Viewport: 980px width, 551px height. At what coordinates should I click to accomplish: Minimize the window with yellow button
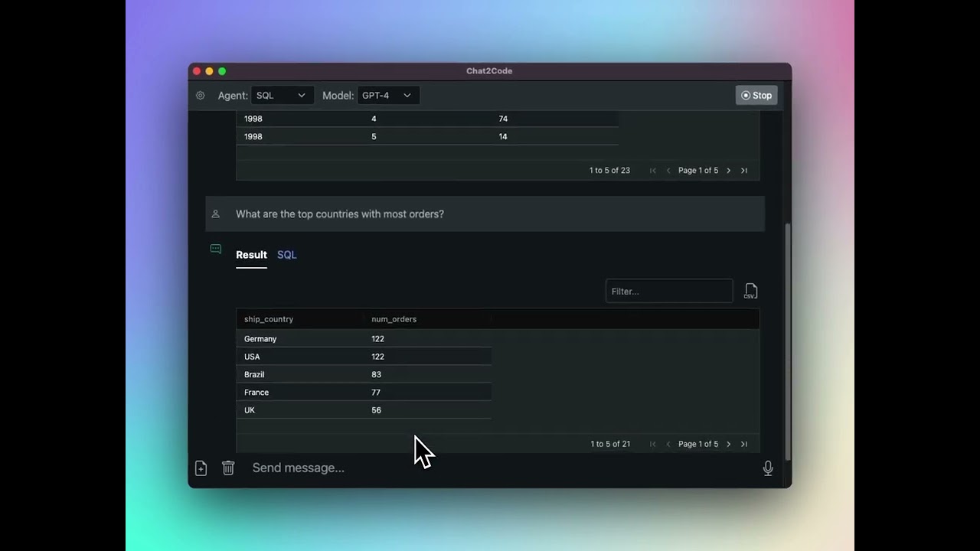(x=209, y=71)
